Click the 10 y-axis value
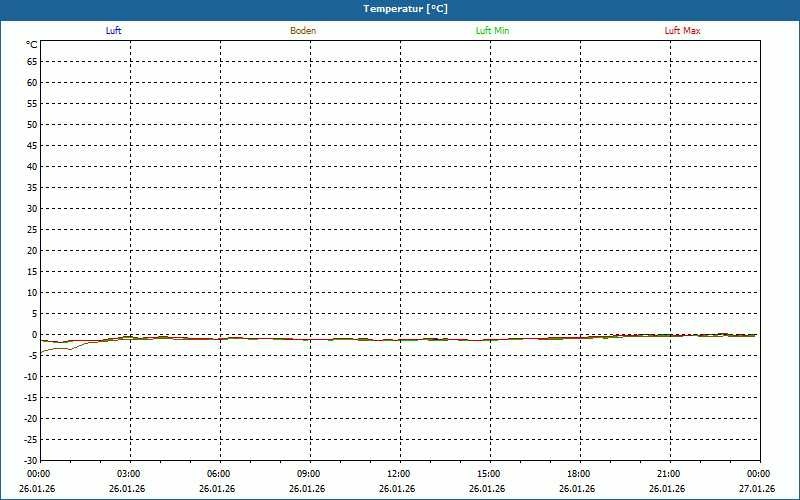 click(x=32, y=292)
